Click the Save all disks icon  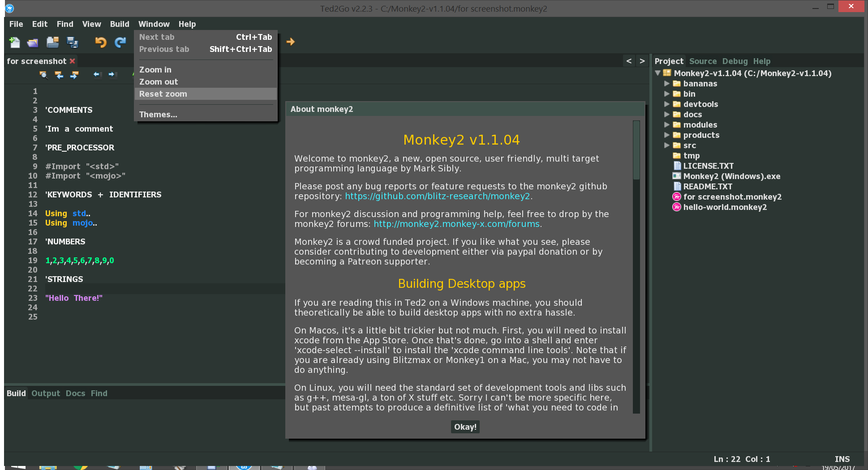pos(72,43)
